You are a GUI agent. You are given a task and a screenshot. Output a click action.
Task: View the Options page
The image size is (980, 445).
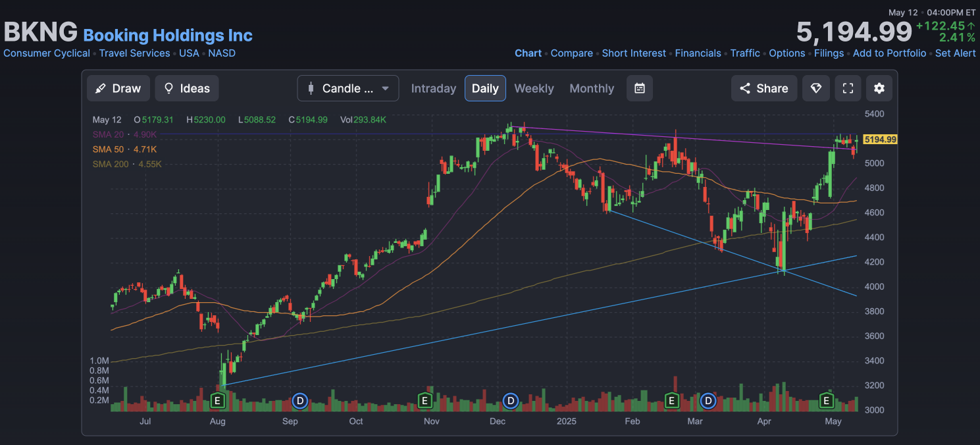pos(787,53)
